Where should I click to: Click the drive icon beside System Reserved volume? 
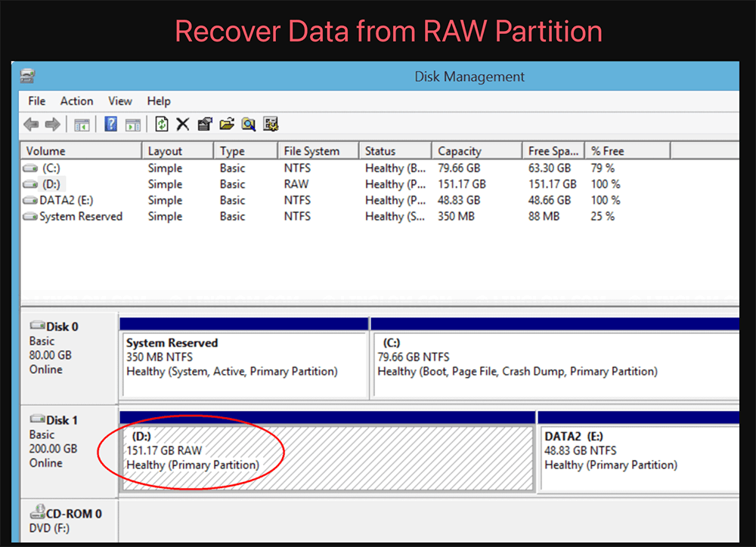pyautogui.click(x=30, y=216)
